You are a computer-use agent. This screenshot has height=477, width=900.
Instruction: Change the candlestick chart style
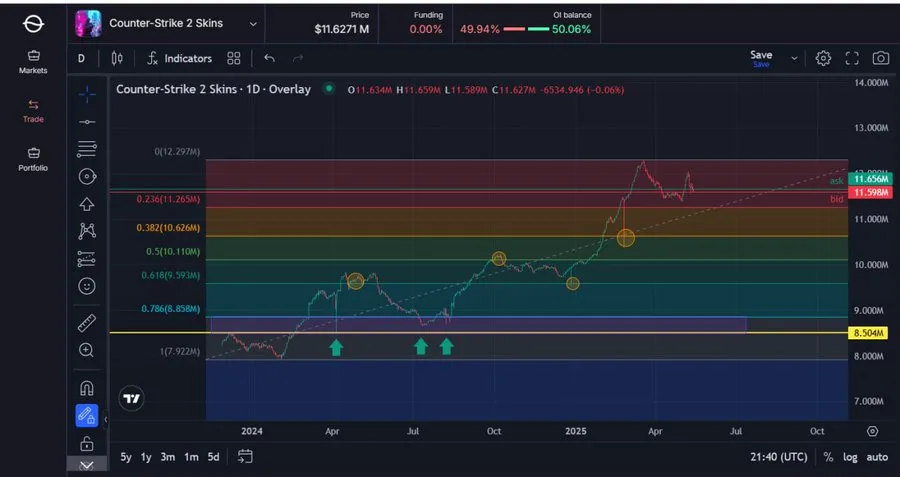pos(117,59)
